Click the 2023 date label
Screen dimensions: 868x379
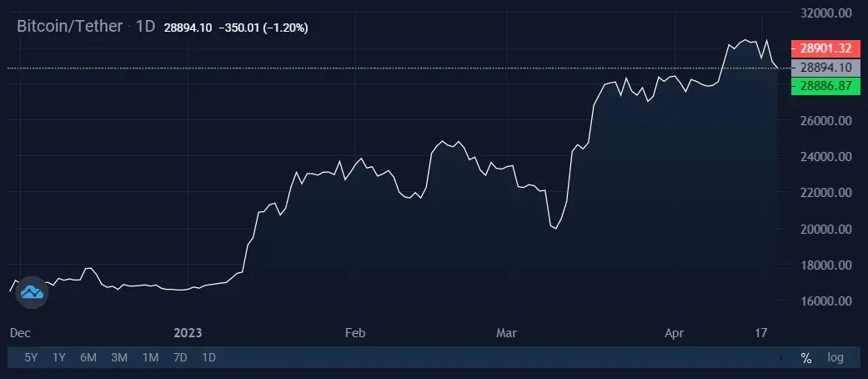[x=188, y=333]
